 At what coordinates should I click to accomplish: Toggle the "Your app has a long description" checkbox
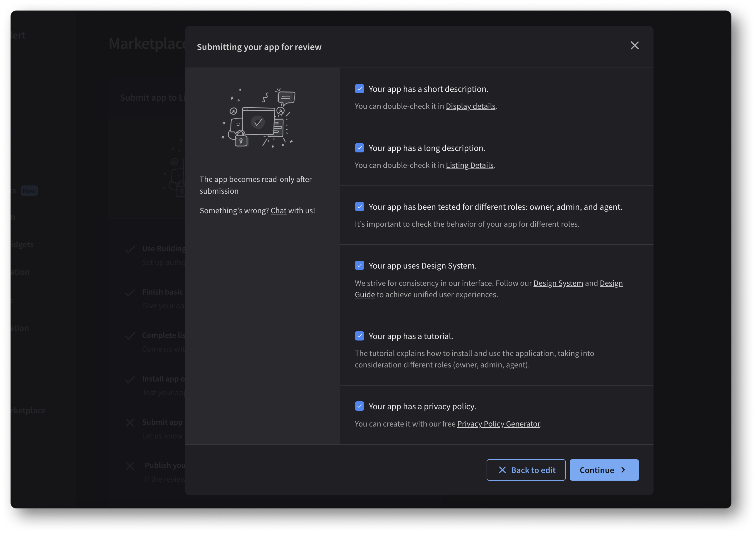point(359,148)
